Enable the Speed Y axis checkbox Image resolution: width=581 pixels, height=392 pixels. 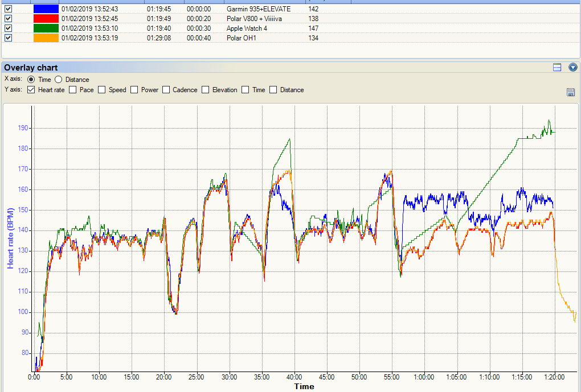point(101,90)
